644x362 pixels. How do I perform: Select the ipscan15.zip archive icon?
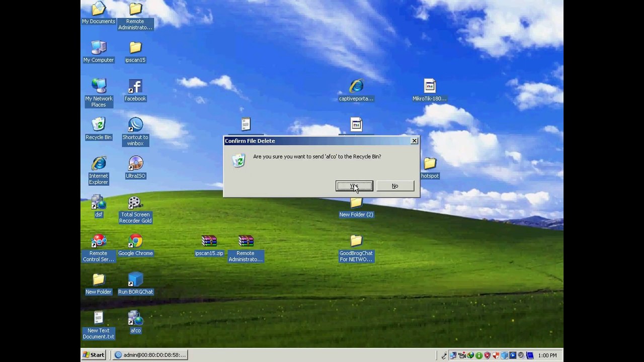click(209, 245)
